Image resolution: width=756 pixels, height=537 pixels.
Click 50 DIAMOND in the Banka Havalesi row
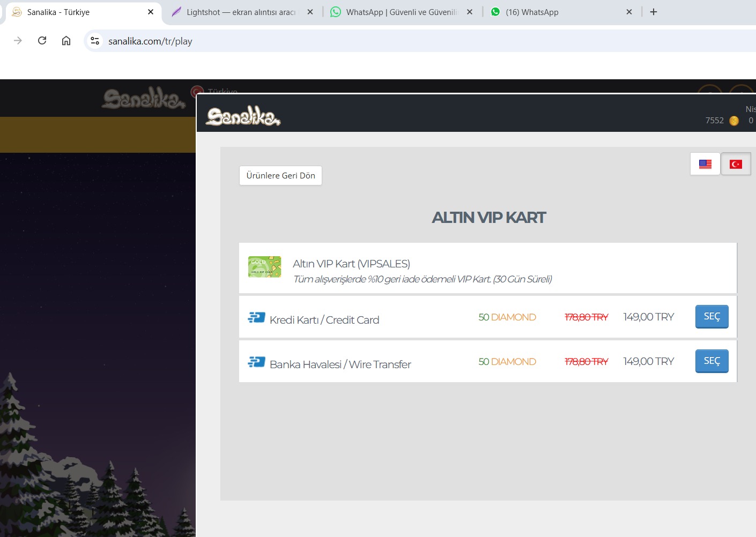click(x=507, y=362)
